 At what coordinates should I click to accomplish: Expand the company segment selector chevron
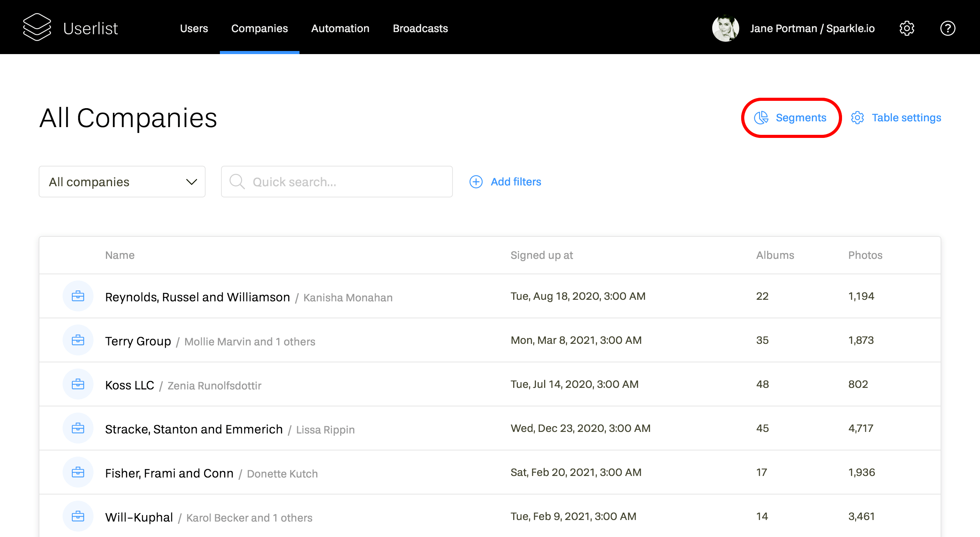tap(191, 182)
